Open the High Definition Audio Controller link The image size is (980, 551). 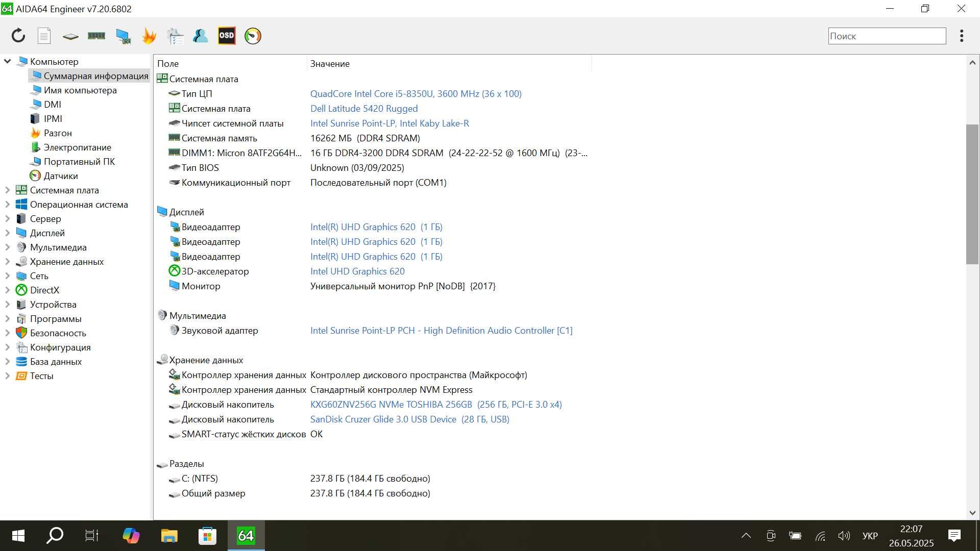coord(441,330)
